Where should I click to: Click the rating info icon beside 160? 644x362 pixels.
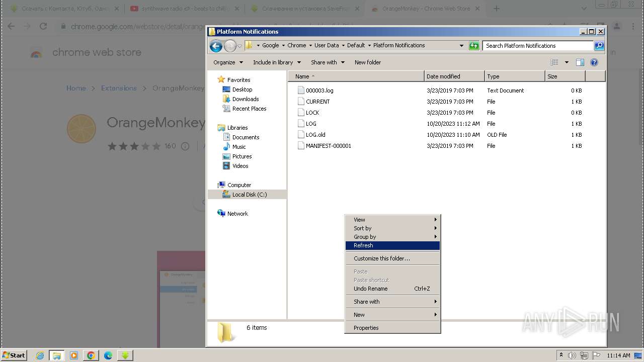[x=185, y=146]
